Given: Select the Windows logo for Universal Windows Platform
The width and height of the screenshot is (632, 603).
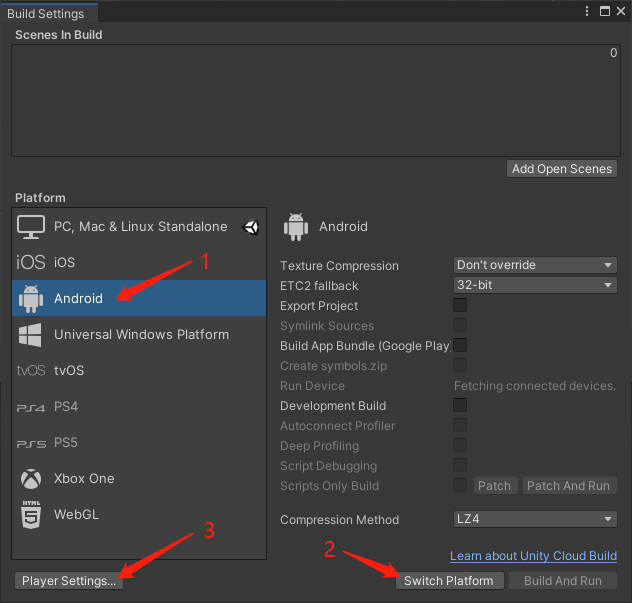Looking at the screenshot, I should tap(30, 335).
